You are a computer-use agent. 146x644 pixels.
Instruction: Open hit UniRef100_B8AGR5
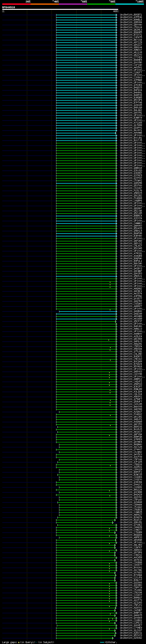point(131,32)
